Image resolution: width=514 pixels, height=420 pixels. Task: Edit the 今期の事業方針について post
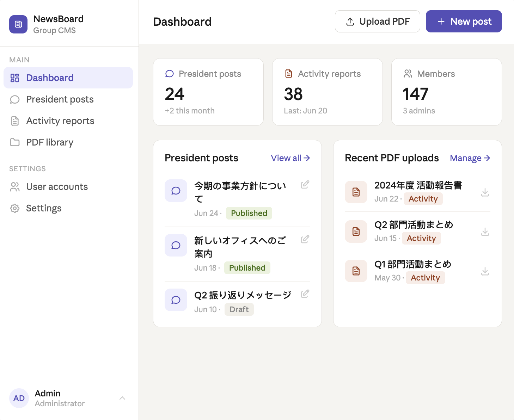(305, 185)
